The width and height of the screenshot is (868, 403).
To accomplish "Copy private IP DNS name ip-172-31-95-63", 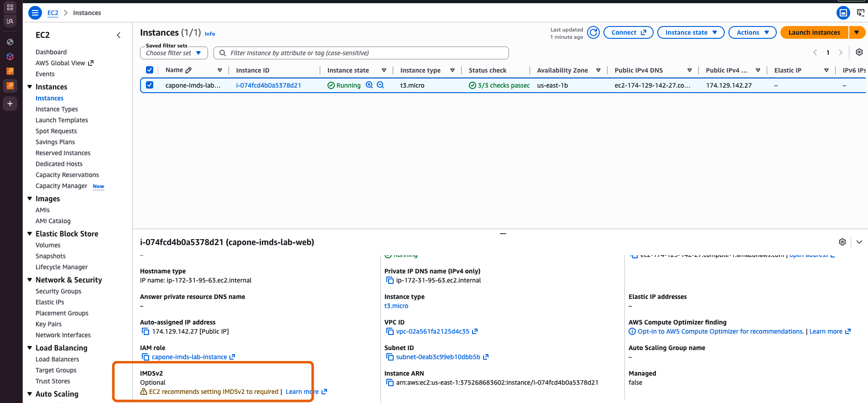I will point(390,280).
